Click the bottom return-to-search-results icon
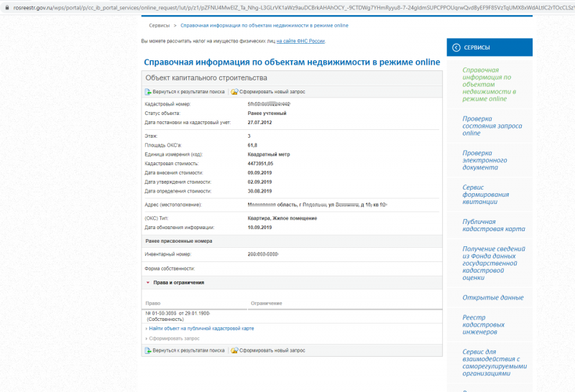Screen dimensions: 575x392 148,350
